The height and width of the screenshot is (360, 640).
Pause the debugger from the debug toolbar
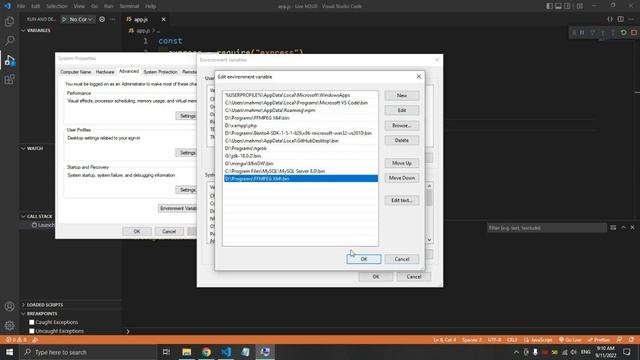click(582, 32)
